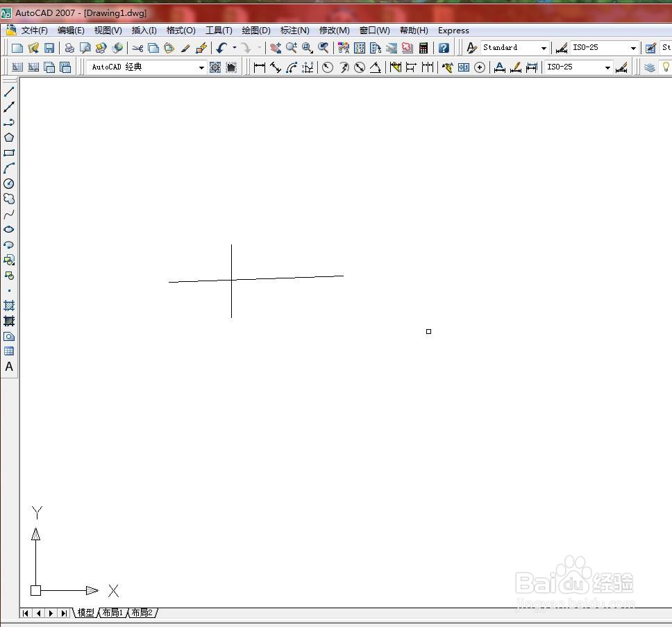The height and width of the screenshot is (627, 672).
Task: Choose the Polygon draw tool
Action: click(x=9, y=137)
